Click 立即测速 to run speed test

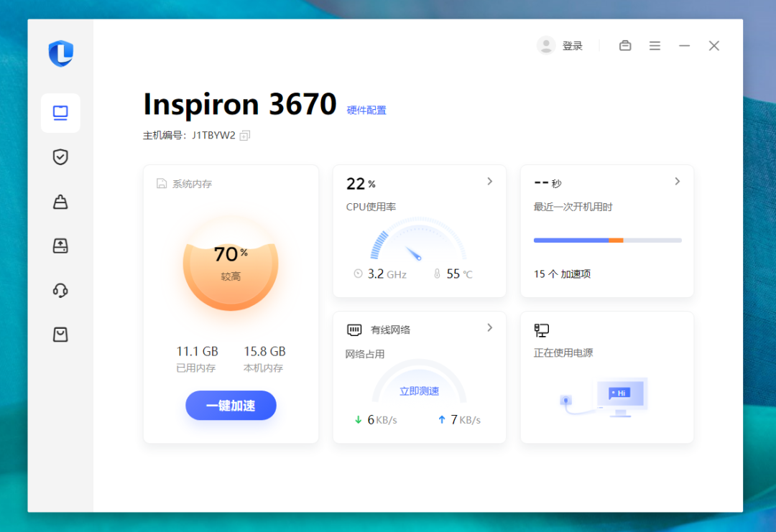419,391
